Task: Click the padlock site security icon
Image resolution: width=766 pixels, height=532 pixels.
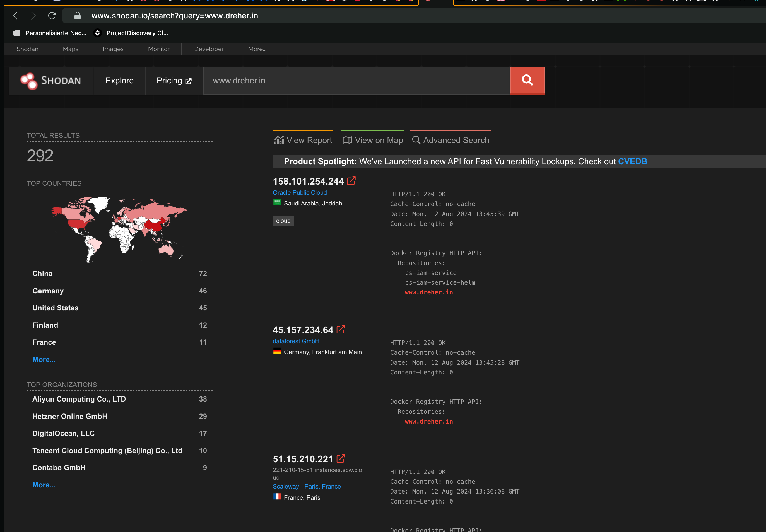Action: [77, 16]
